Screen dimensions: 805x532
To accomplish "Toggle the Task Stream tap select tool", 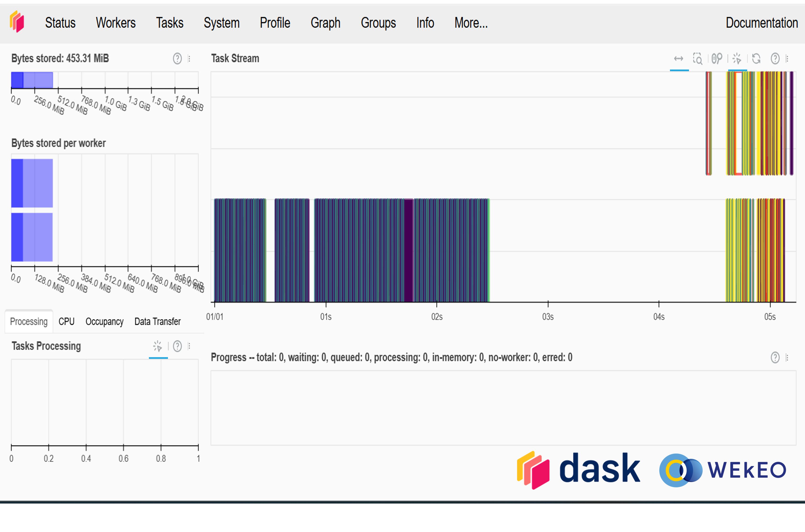I will pyautogui.click(x=737, y=59).
